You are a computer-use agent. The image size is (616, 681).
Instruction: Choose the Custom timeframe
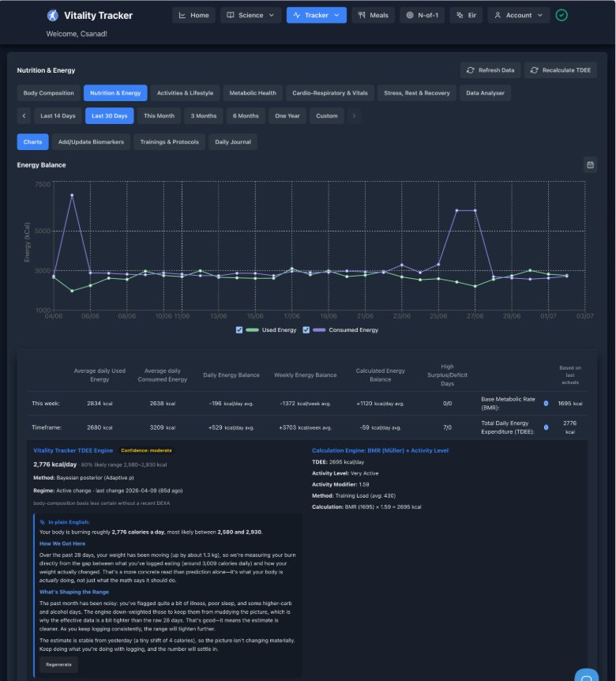(x=327, y=116)
